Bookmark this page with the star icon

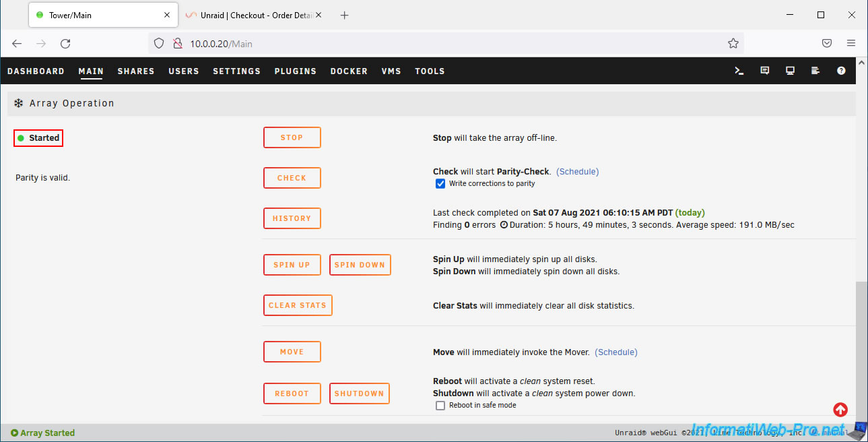(733, 43)
